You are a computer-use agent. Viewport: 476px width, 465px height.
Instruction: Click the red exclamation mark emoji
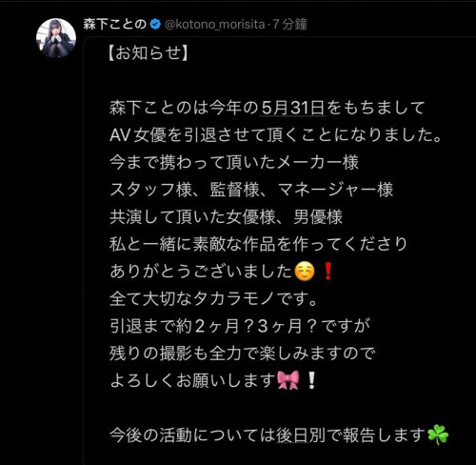(x=328, y=272)
